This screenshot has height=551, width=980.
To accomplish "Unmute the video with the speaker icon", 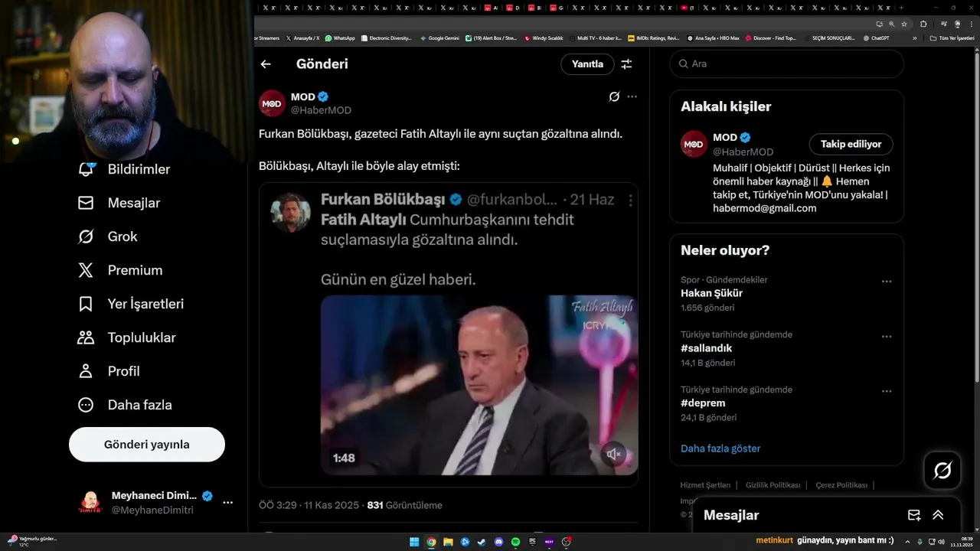I will click(613, 455).
